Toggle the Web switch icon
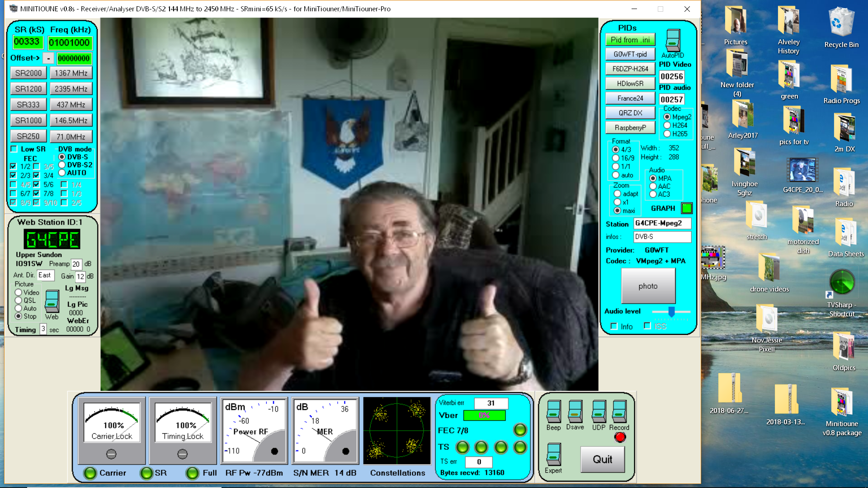Viewport: 868px width, 488px height. 52,301
